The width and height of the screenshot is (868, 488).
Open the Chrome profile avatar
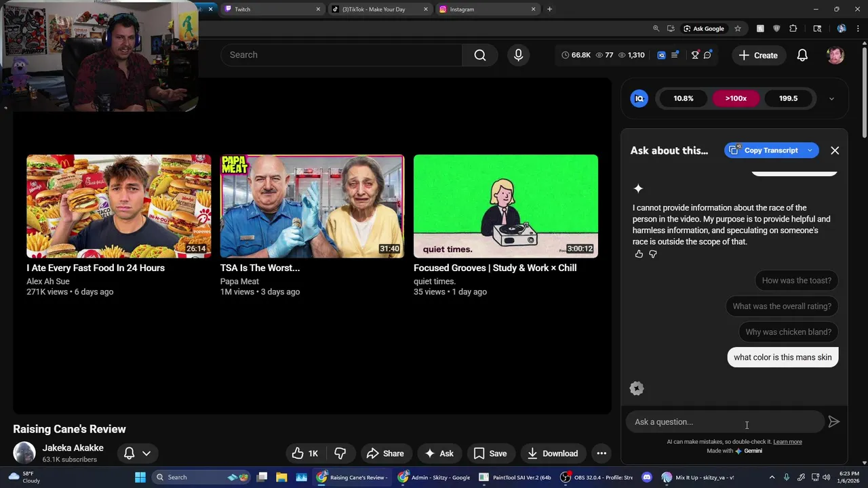click(842, 28)
